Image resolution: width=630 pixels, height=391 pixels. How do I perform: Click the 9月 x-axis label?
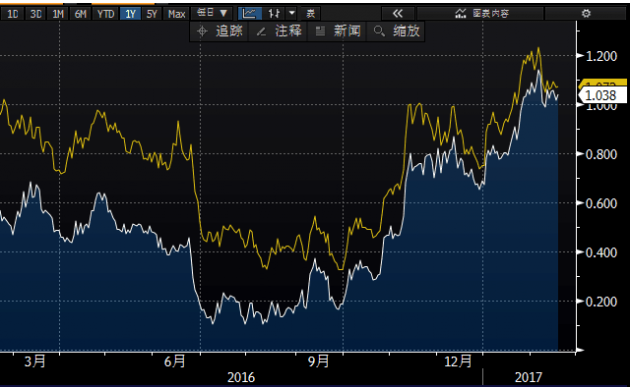(x=318, y=362)
